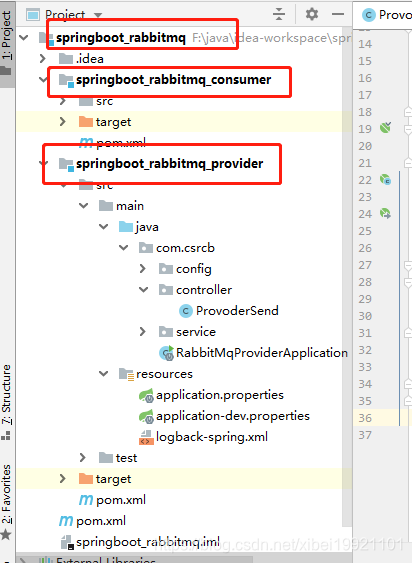
Task: Click Maven icon of provider pom.xml
Action: [x=86, y=500]
